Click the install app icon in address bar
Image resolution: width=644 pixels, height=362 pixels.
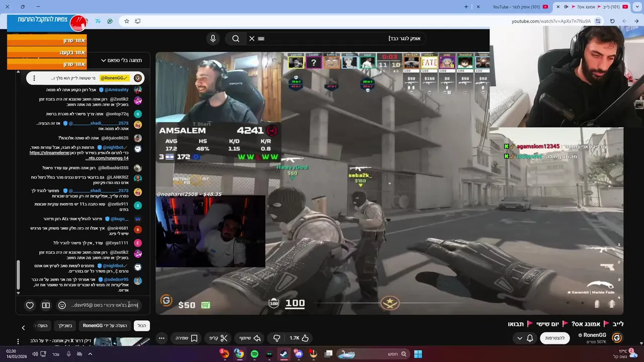(x=137, y=21)
